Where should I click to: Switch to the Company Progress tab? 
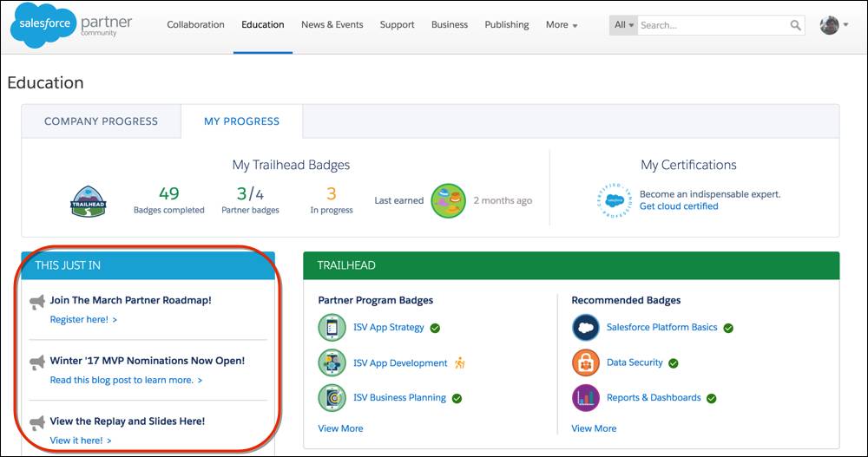(x=102, y=121)
